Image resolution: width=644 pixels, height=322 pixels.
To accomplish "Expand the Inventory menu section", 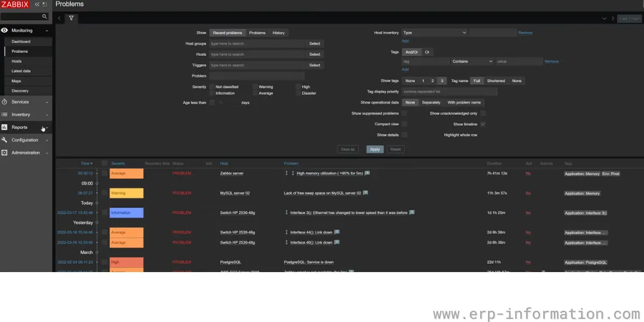I will (47, 115).
